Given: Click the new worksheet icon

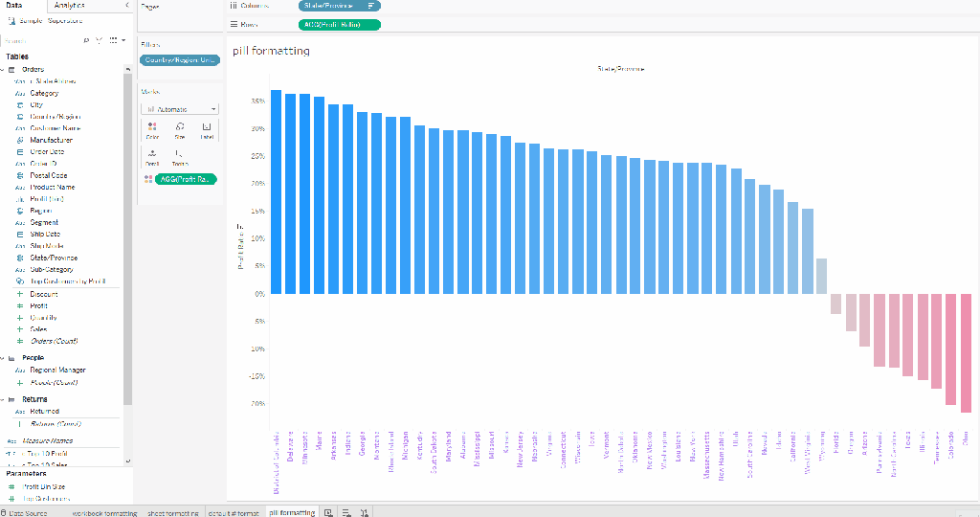Looking at the screenshot, I should click(x=329, y=512).
